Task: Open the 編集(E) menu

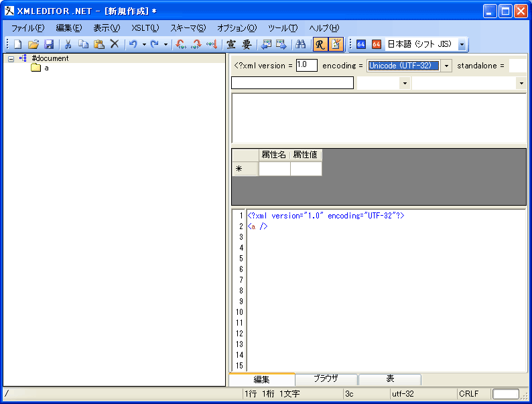Action: pyautogui.click(x=69, y=28)
